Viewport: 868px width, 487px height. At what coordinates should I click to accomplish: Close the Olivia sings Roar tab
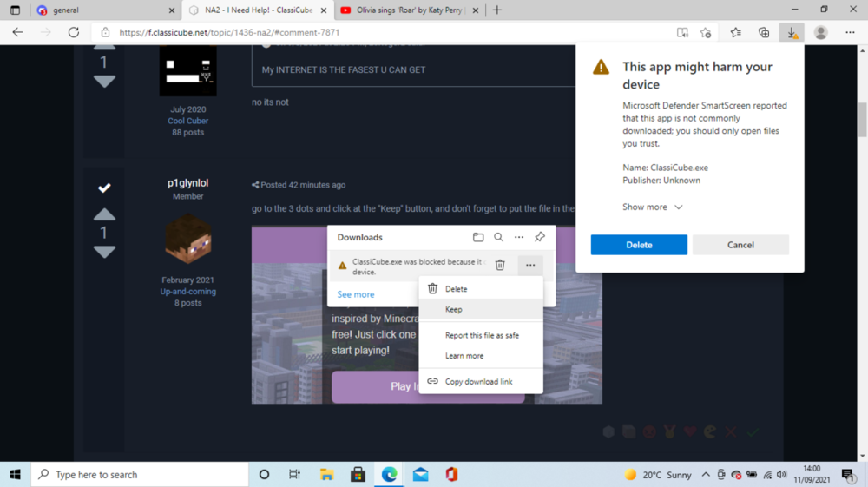pos(476,10)
